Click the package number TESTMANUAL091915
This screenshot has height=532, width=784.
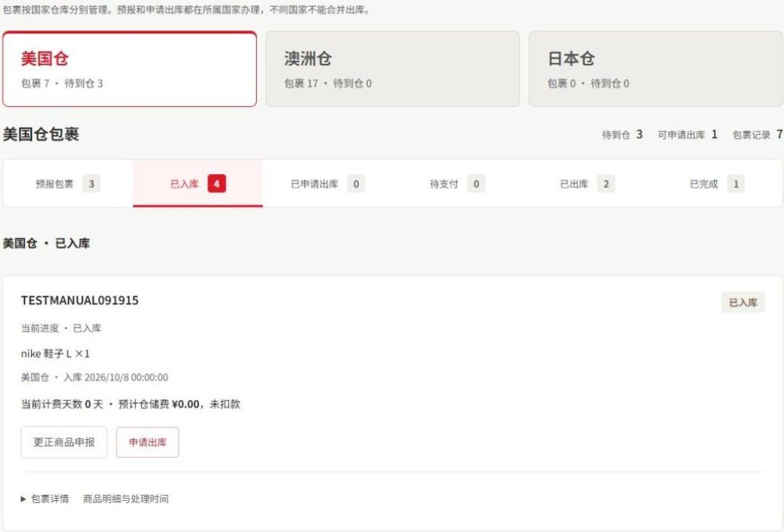pos(80,300)
